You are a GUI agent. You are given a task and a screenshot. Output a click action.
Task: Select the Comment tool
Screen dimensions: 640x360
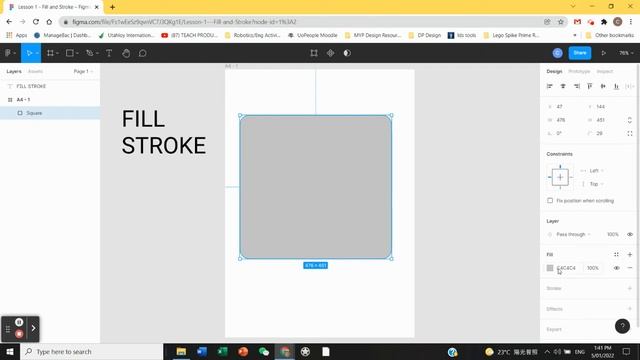[x=142, y=53]
